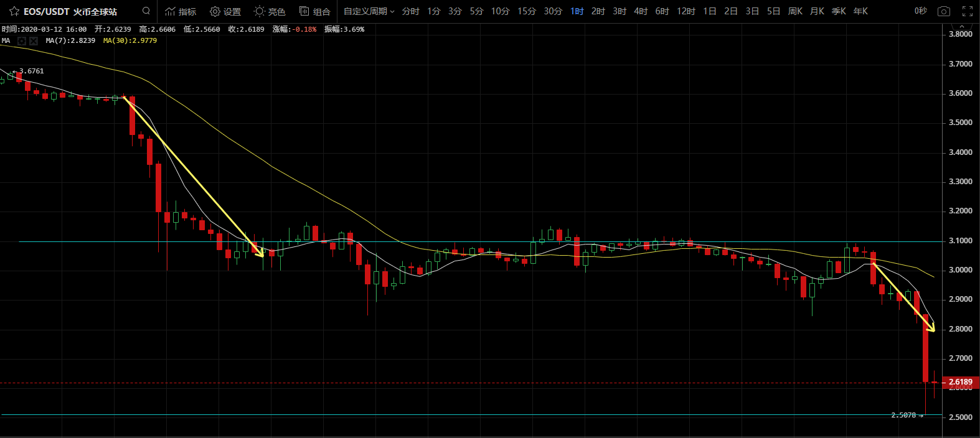
Task: Switch to 周K weekly candles
Action: coord(795,11)
